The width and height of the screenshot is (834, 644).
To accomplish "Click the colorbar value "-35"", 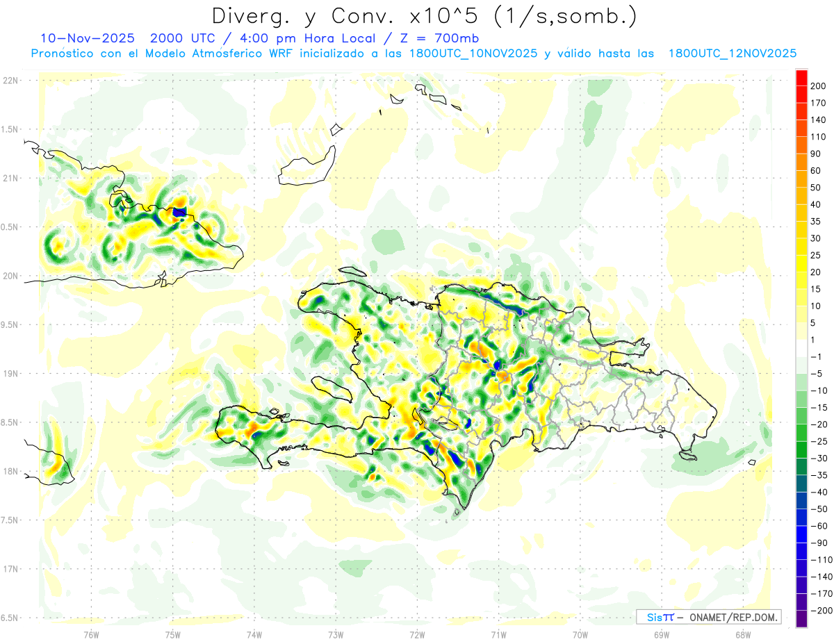I will 820,475.
